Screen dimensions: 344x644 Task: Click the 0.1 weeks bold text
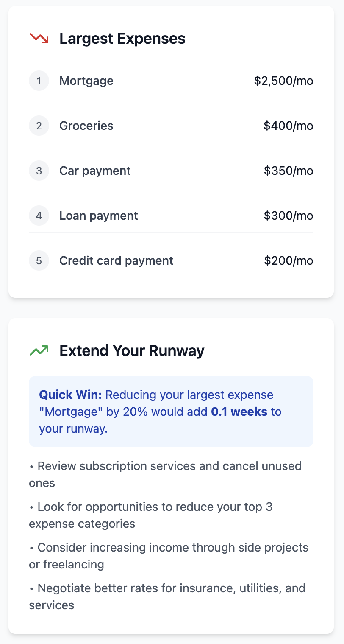point(239,412)
